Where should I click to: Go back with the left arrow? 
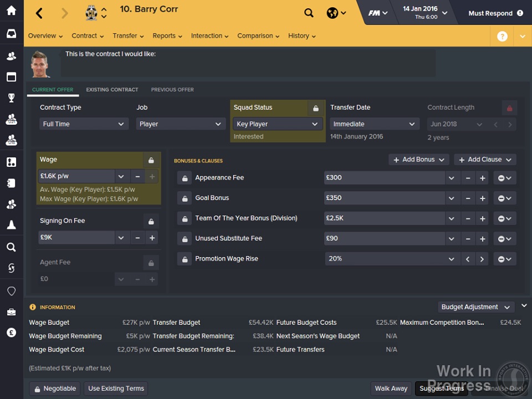click(x=39, y=13)
